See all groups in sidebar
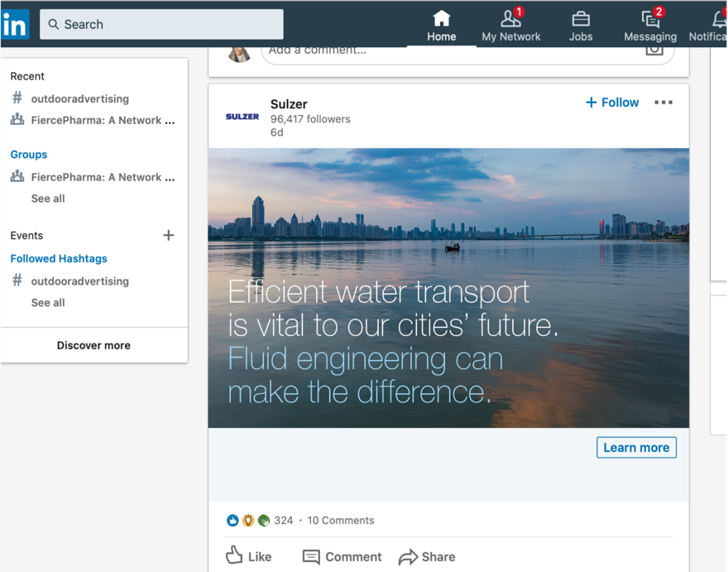 (x=48, y=199)
